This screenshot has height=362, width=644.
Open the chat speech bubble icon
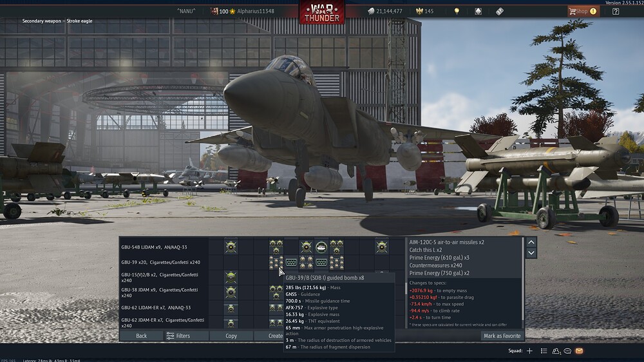pyautogui.click(x=567, y=351)
